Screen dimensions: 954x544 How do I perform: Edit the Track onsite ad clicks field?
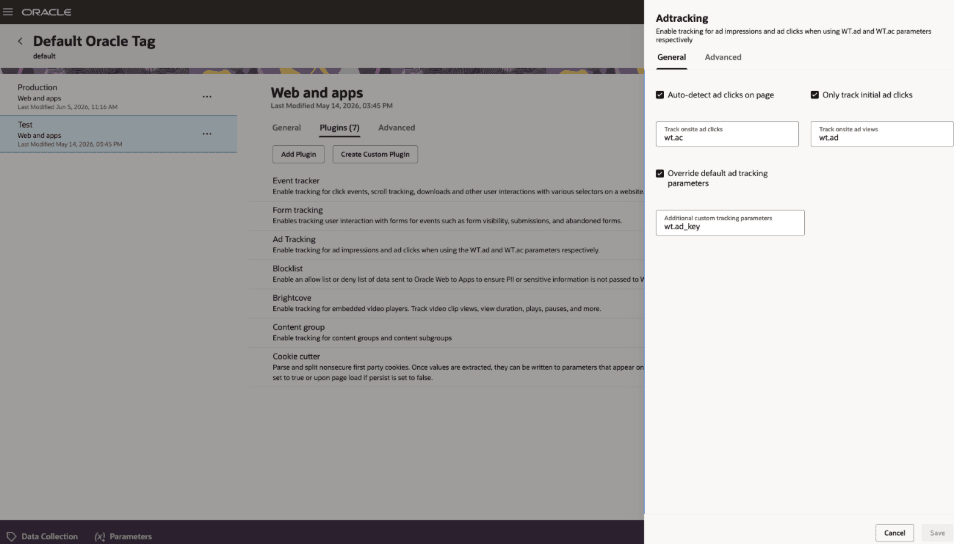[727, 134]
